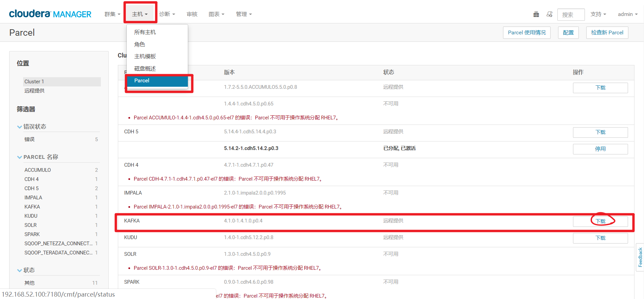Click version 1.4.4-1.cdh4.5.0.p0.65
This screenshot has width=644, height=299.
tap(249, 104)
